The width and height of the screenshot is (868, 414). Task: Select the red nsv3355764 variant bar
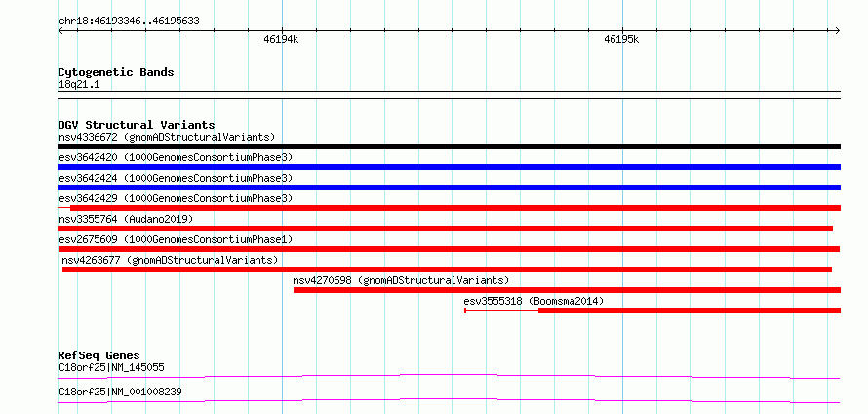445,228
